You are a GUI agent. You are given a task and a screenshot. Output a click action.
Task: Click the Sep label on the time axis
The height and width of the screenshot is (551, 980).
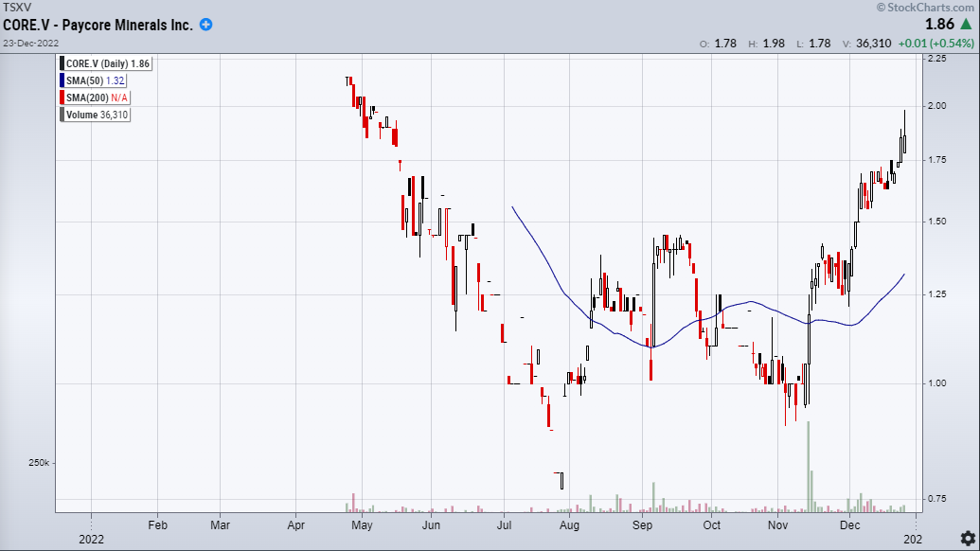pyautogui.click(x=642, y=525)
